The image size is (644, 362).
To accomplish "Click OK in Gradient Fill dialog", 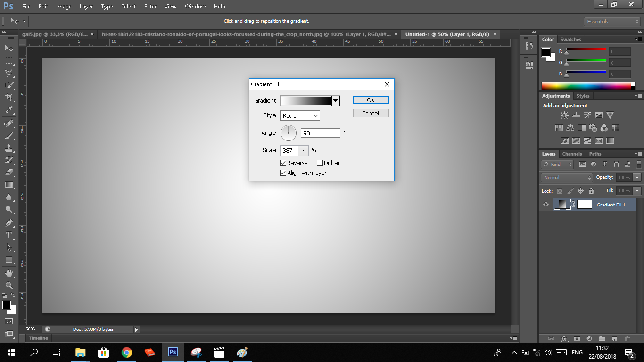I will (371, 100).
